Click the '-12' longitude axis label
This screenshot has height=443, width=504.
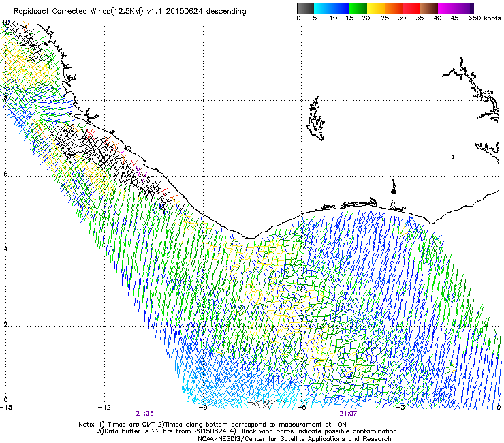pos(104,408)
